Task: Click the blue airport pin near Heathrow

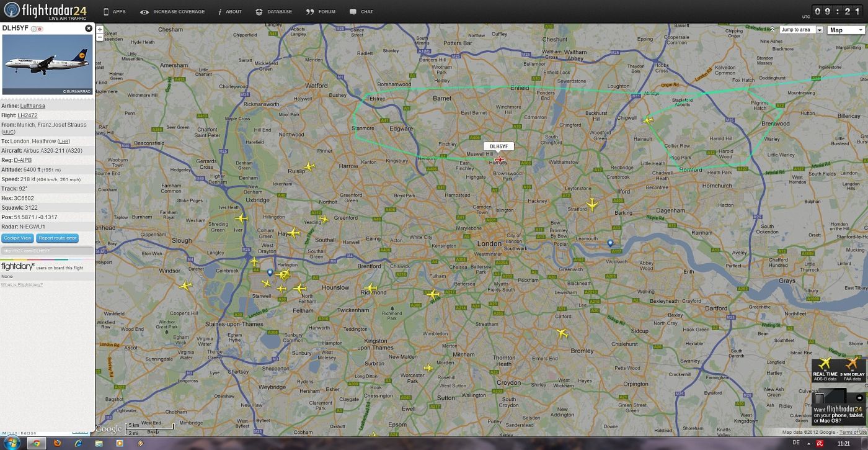Action: coord(270,272)
